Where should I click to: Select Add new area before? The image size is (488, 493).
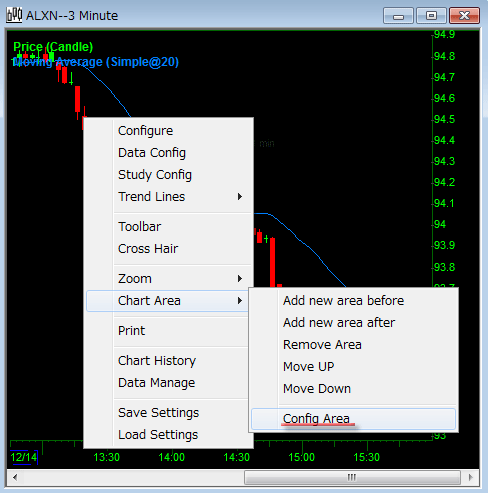click(x=344, y=301)
